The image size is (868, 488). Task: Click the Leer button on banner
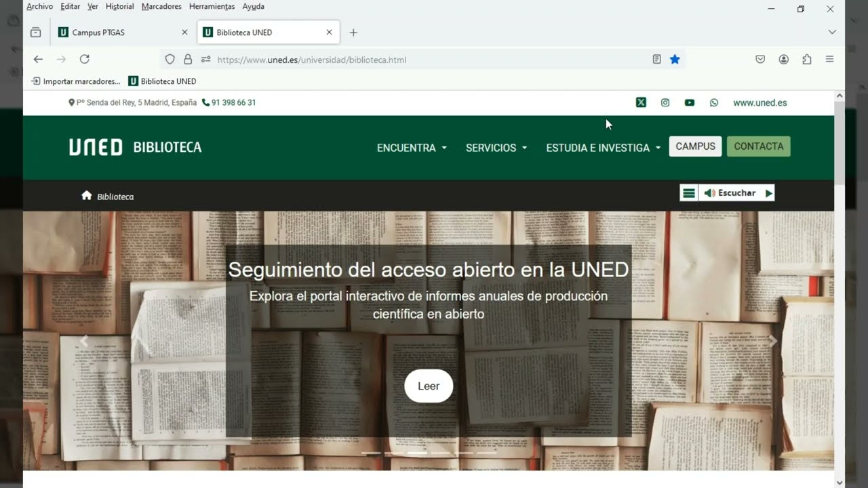[x=429, y=386]
